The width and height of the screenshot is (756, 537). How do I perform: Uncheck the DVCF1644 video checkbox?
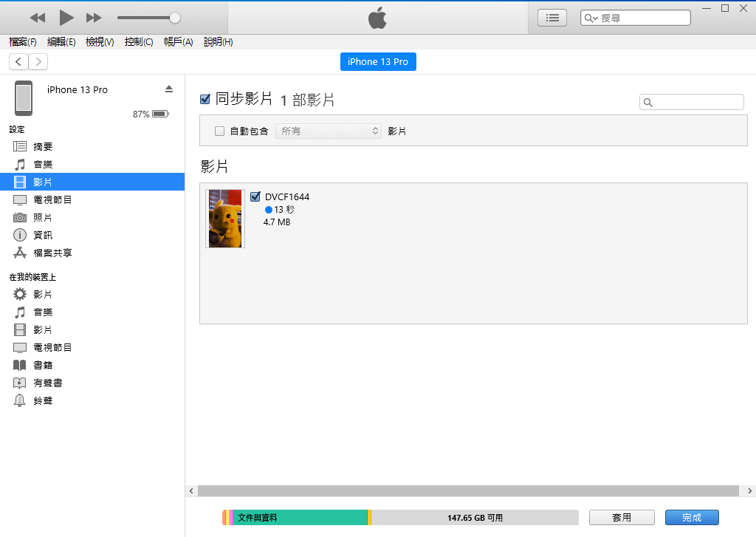click(255, 196)
